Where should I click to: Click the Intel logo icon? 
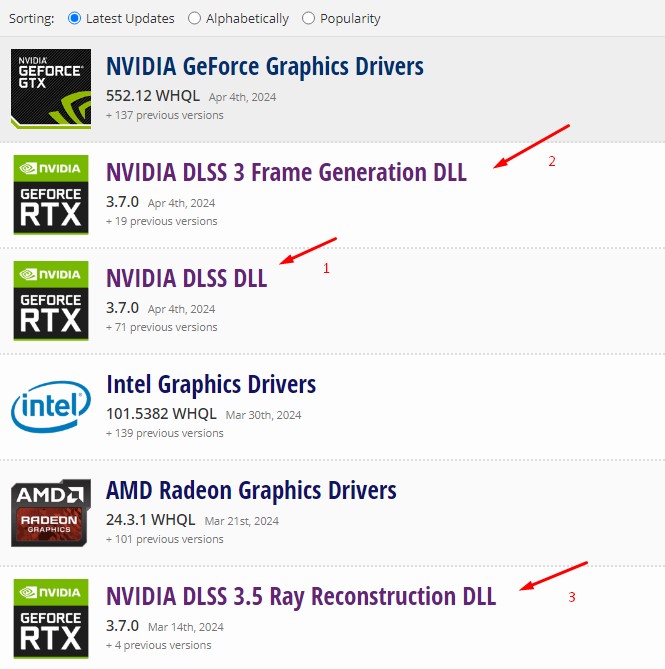click(x=51, y=407)
